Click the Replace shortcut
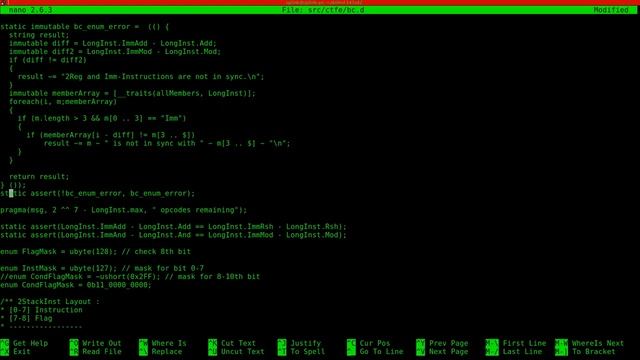Screen dimensions: 640x360 (x=167, y=351)
